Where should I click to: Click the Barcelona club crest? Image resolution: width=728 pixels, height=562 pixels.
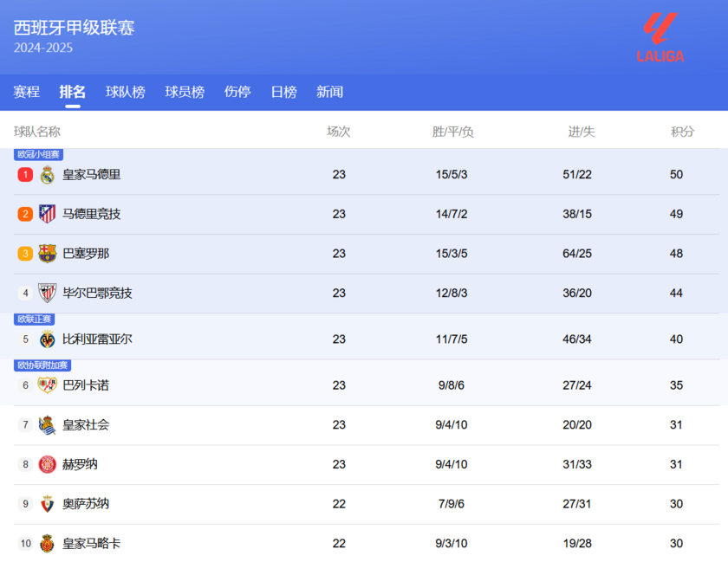[x=46, y=254]
